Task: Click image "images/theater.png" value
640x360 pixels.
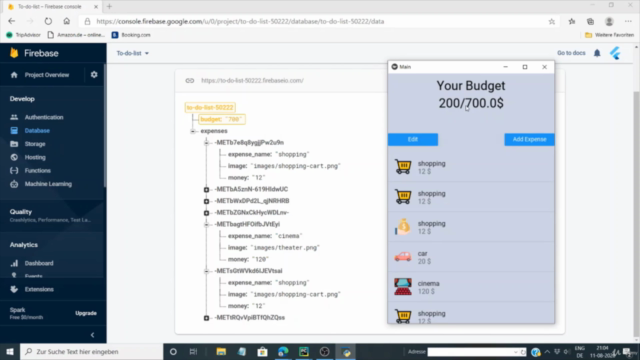Action: [284, 248]
